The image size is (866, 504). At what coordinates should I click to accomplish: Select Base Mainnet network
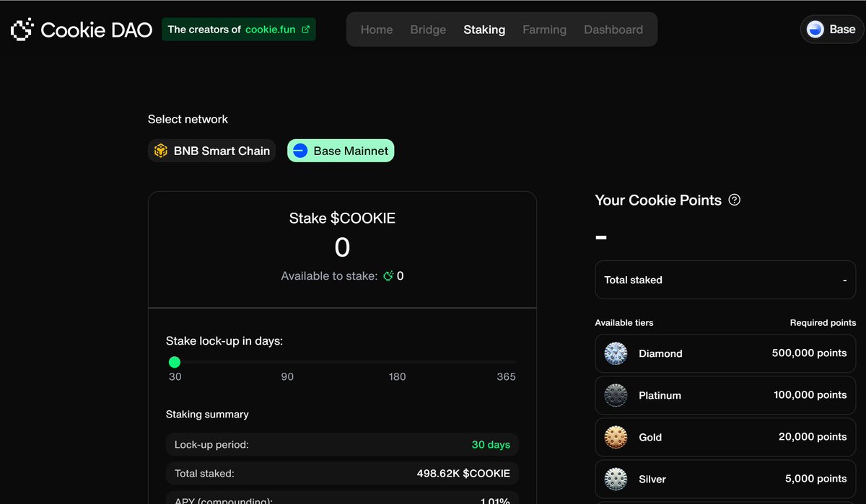341,151
